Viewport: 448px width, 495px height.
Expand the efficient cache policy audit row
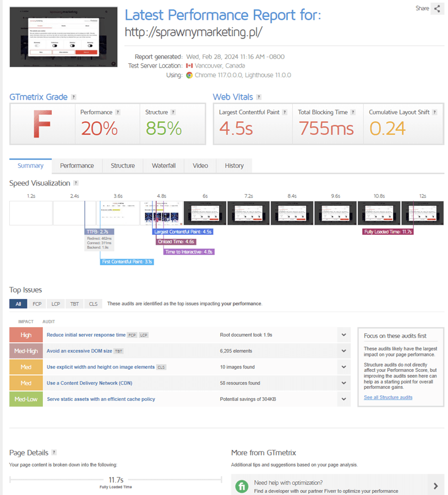[x=343, y=399]
